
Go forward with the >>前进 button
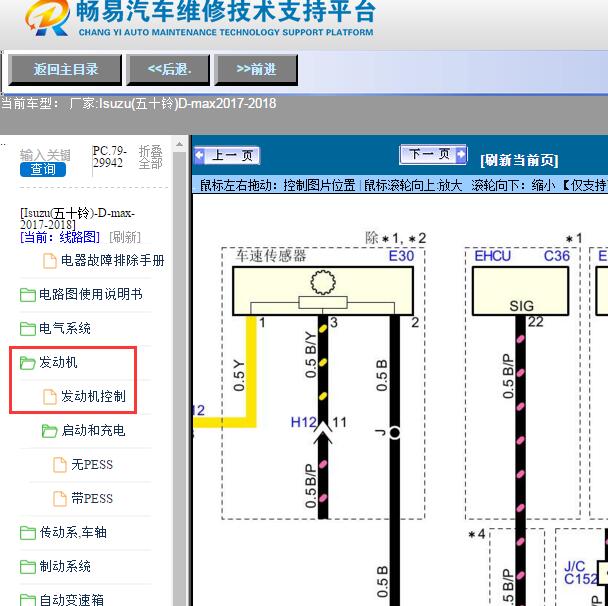[256, 70]
